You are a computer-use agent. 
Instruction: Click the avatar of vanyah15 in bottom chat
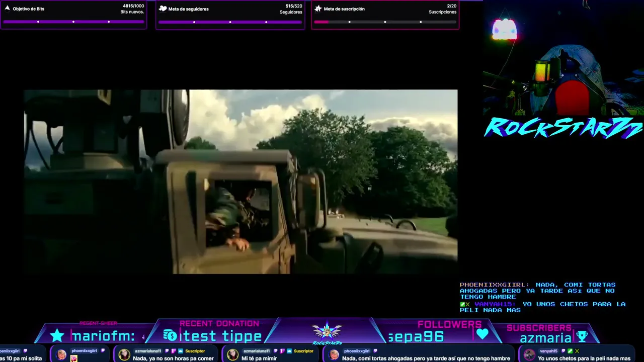pos(529,355)
